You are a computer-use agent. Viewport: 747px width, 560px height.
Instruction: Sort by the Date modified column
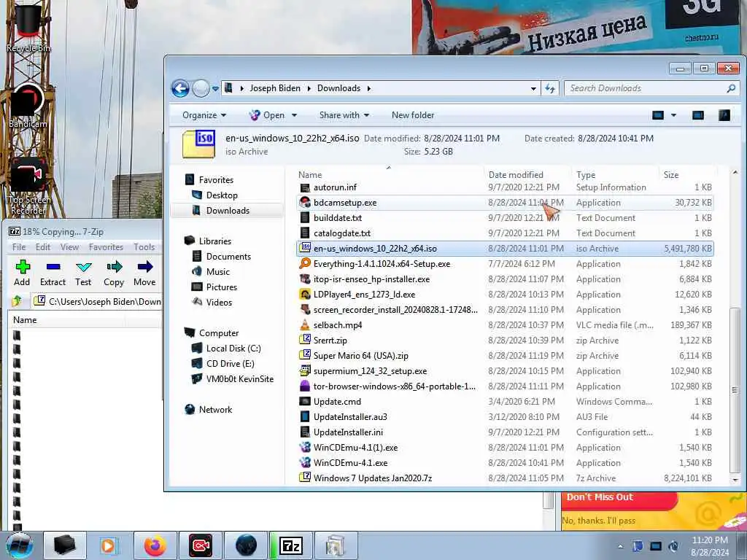click(516, 175)
